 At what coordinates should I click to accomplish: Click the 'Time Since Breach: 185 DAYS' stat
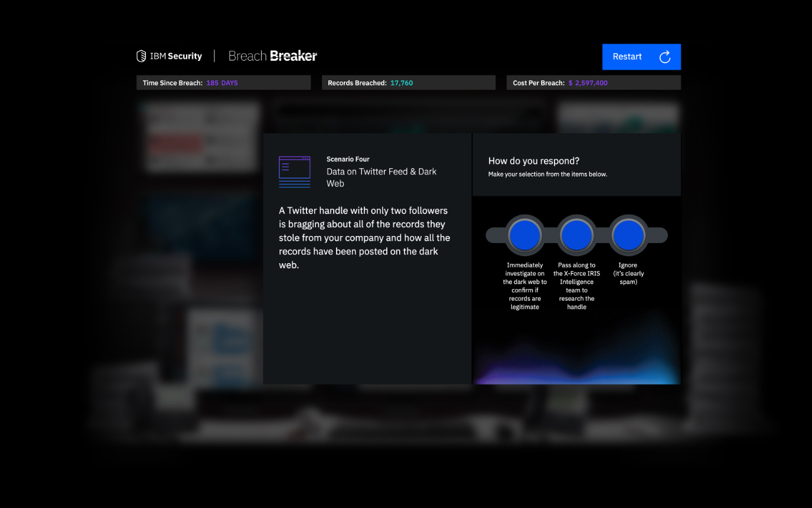click(223, 83)
